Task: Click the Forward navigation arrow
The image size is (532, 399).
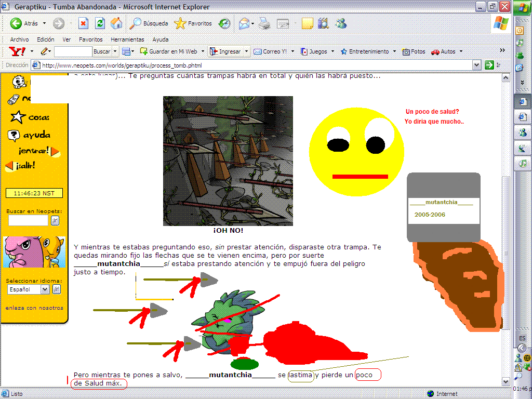Action: (59, 23)
